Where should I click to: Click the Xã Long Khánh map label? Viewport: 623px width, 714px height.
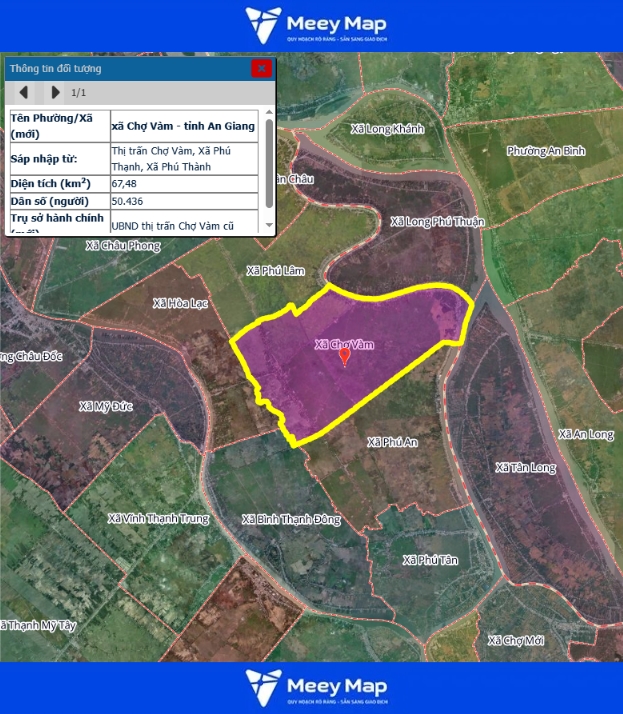coord(388,129)
